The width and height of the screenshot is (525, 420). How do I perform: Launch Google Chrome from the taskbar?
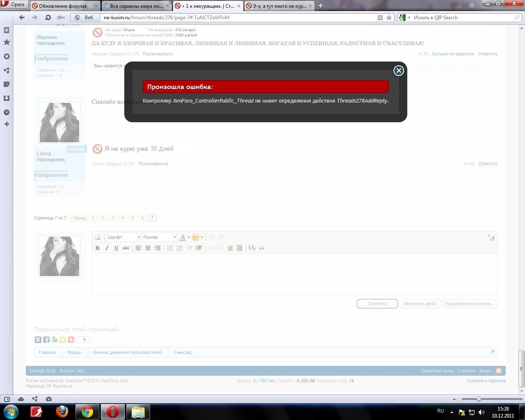point(87,411)
